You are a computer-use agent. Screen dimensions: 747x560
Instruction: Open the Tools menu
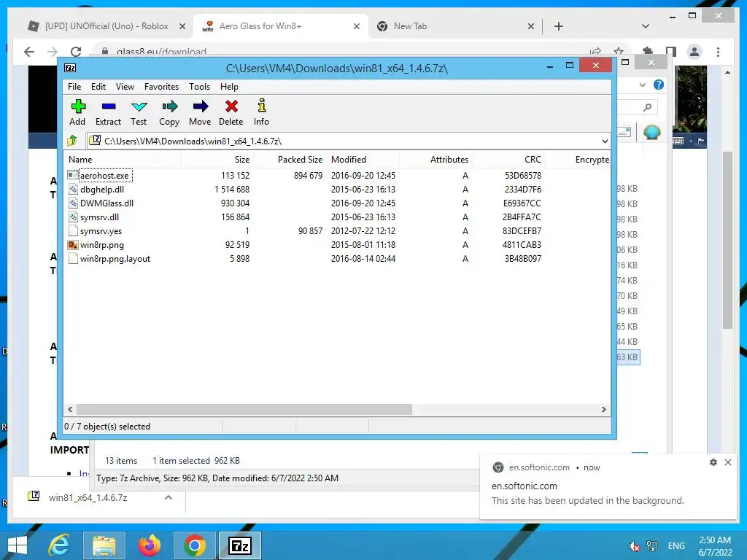(199, 87)
